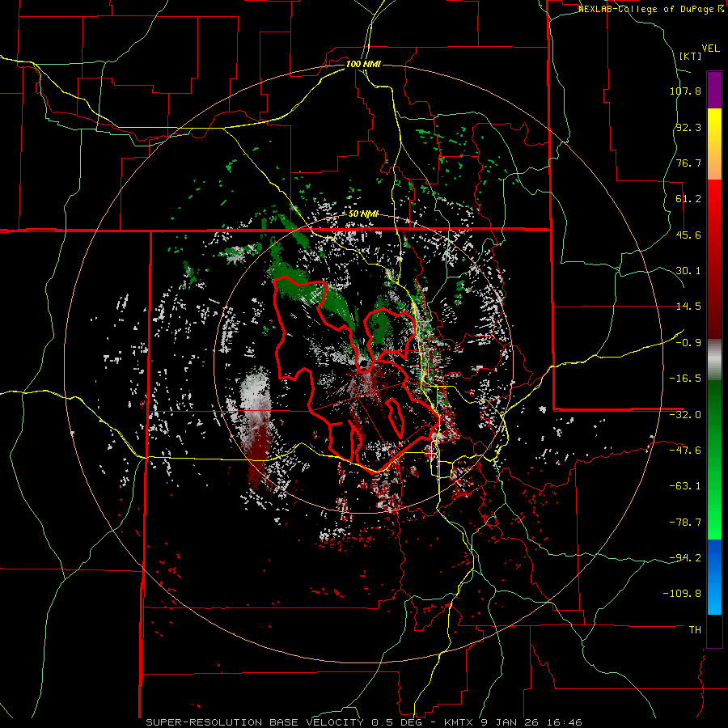Pick the purple segment of the velocity color bar
Screen dimensions: 728x728
(714, 91)
